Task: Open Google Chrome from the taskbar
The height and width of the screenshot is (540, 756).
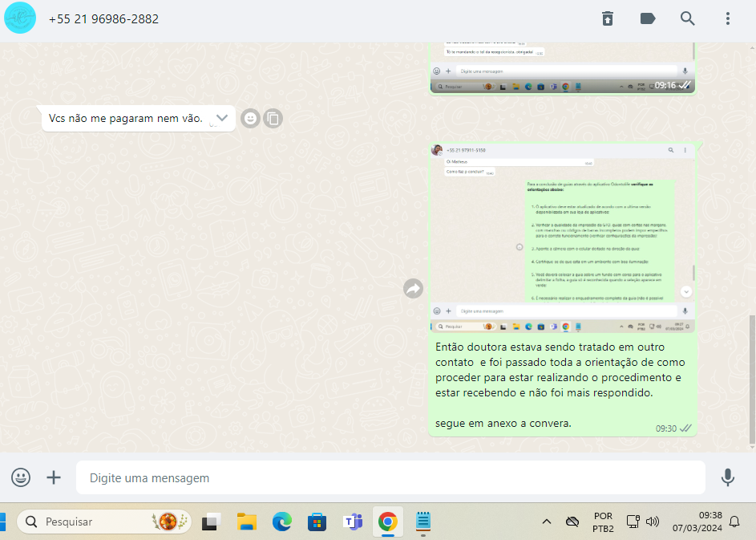Action: [x=387, y=522]
